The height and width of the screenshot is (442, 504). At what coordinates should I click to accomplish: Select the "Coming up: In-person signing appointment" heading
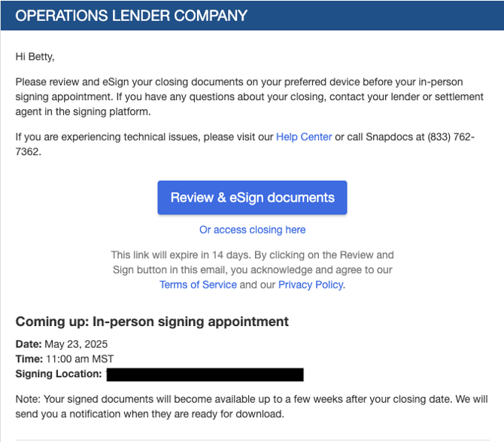[x=152, y=322]
